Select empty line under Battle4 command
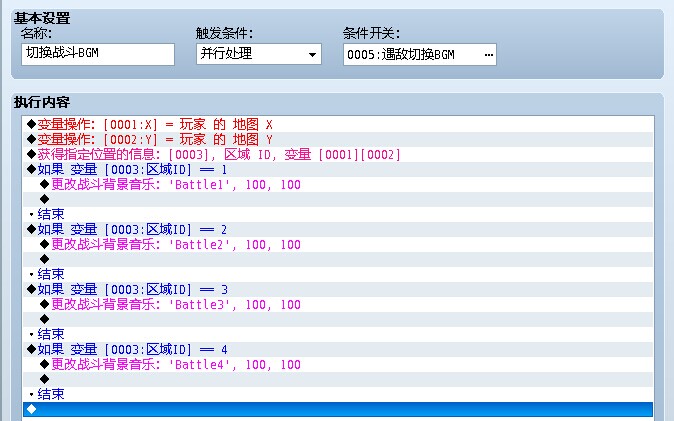This screenshot has height=421, width=674. 338,380
